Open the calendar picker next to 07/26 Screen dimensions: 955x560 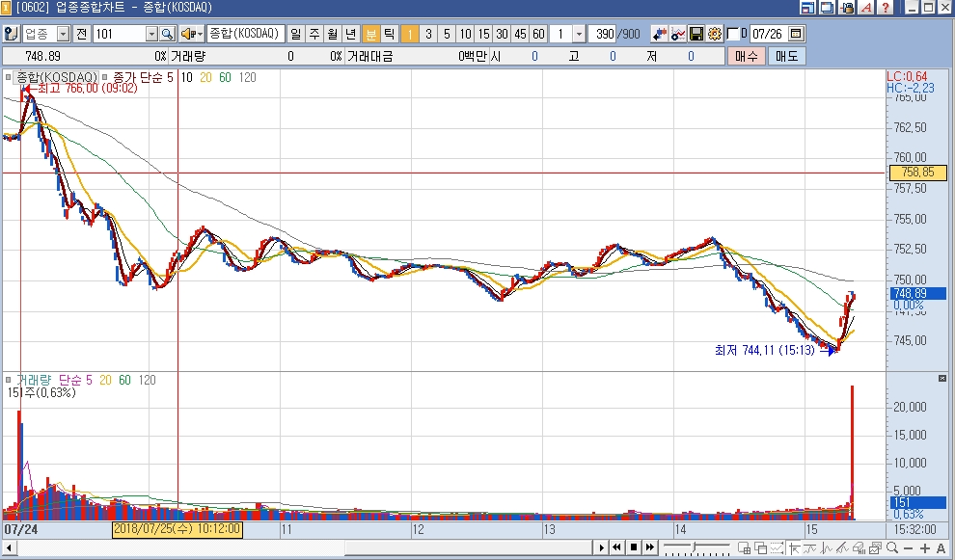click(x=796, y=34)
